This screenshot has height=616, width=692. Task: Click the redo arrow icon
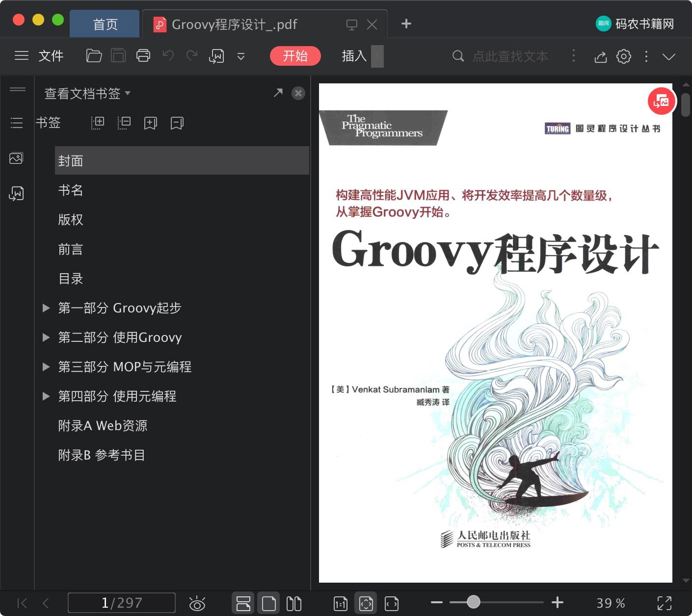tap(192, 55)
